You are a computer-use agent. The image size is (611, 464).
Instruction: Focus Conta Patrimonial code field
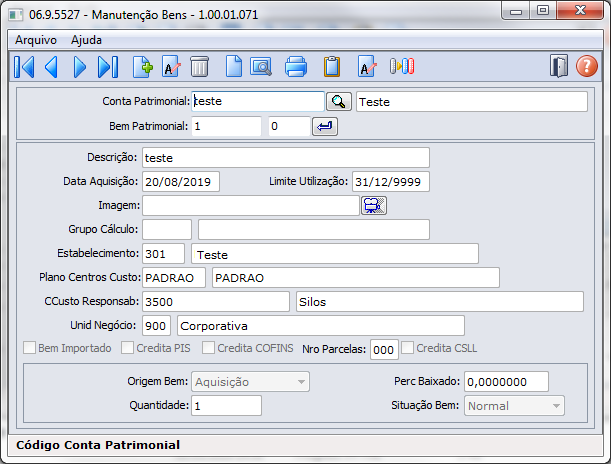[x=258, y=101]
